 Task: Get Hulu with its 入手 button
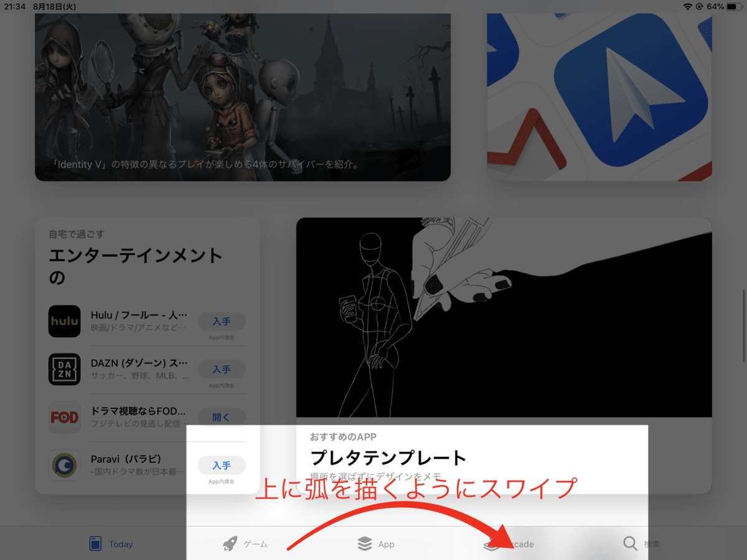(222, 322)
